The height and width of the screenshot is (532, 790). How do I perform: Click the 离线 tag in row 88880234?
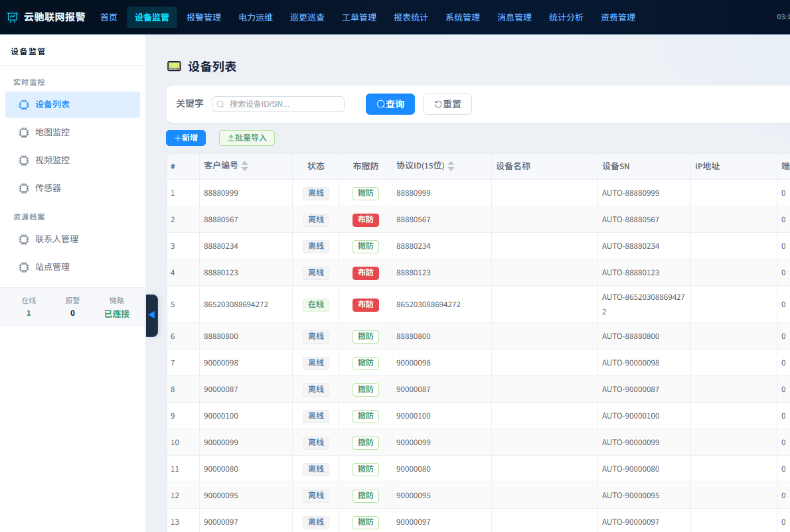click(x=316, y=246)
